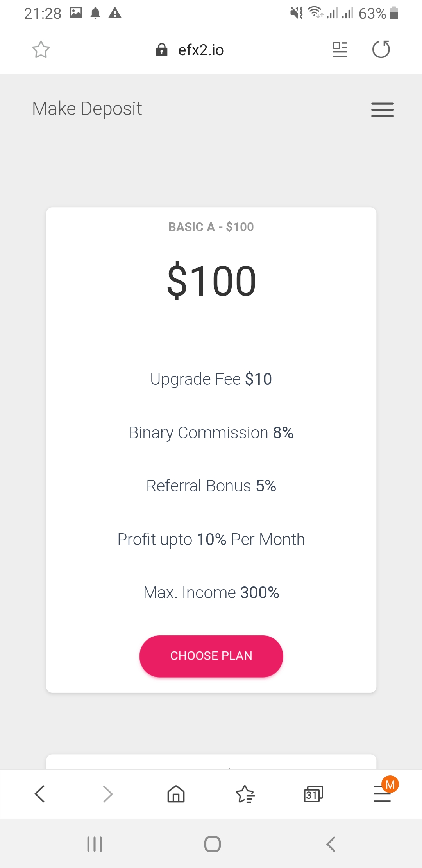The height and width of the screenshot is (868, 422).
Task: Tap the padlock site security icon
Action: [x=161, y=50]
